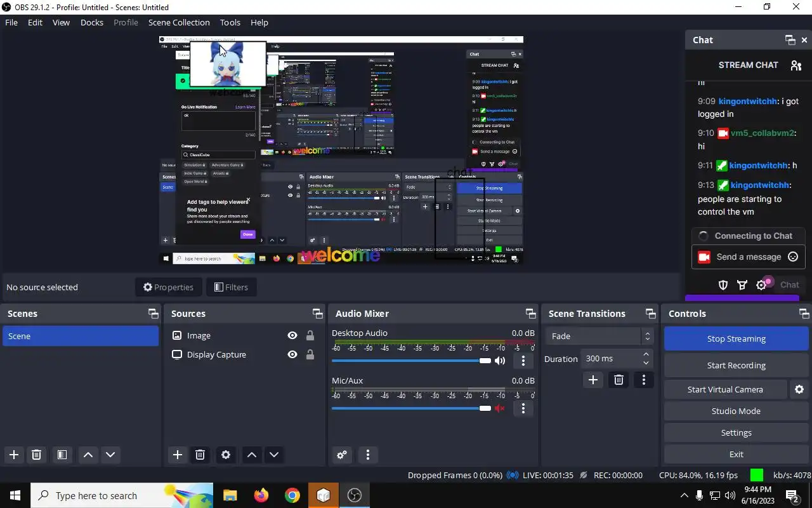Show hidden system tray icons chevron
Image resolution: width=812 pixels, height=508 pixels.
684,495
